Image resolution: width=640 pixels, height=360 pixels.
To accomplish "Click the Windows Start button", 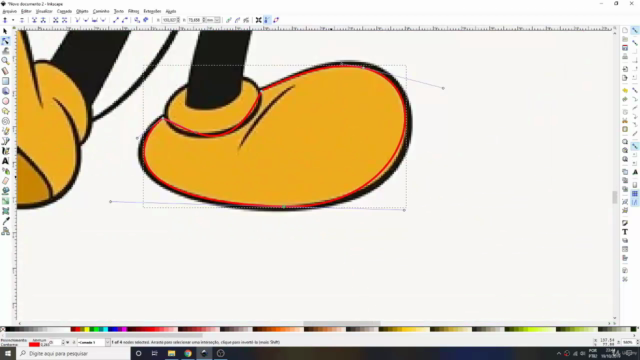I will (8, 353).
